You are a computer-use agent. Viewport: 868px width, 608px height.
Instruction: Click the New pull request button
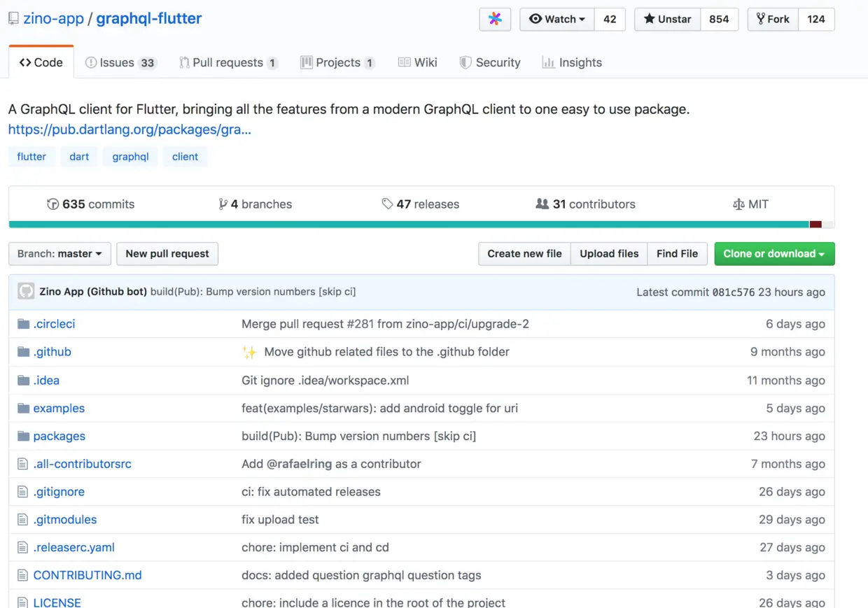167,253
